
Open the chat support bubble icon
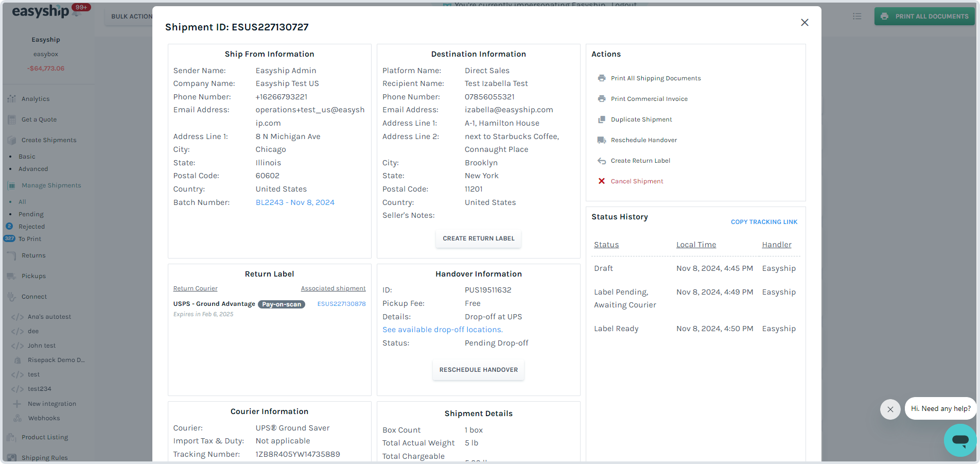[x=960, y=440]
